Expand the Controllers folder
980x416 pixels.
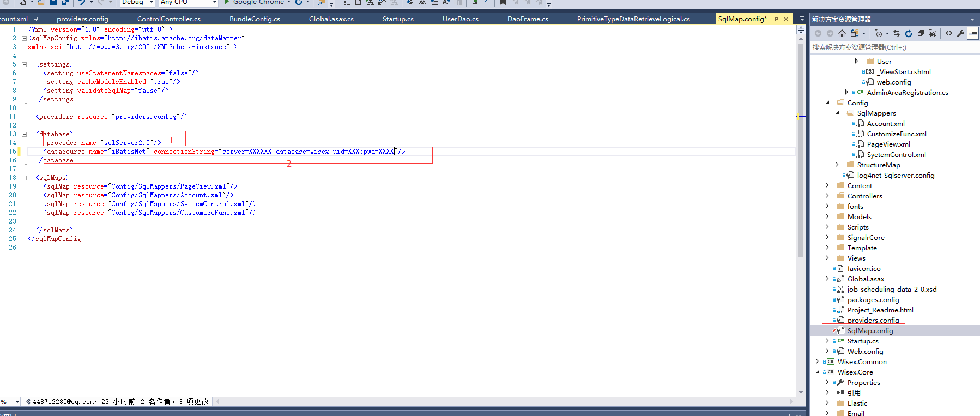pos(827,196)
